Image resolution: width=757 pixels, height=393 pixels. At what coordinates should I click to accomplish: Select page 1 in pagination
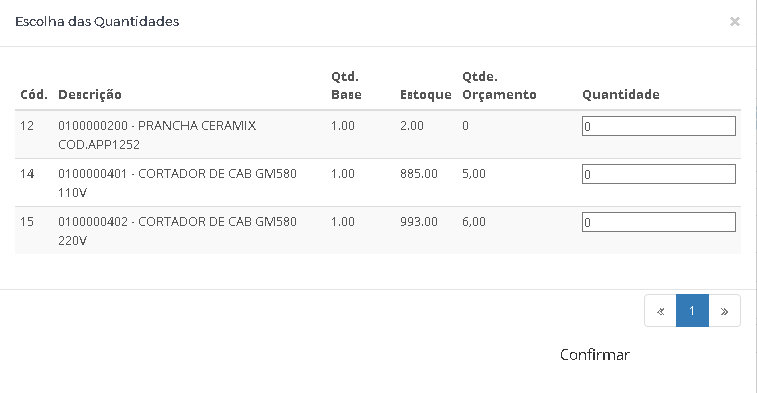click(x=692, y=311)
